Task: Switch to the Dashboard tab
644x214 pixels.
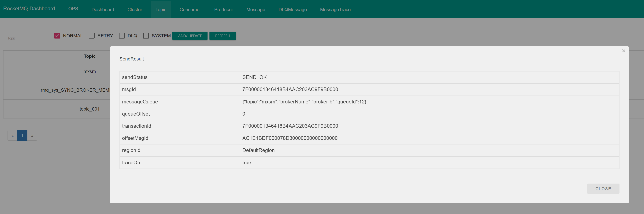Action: (103, 9)
